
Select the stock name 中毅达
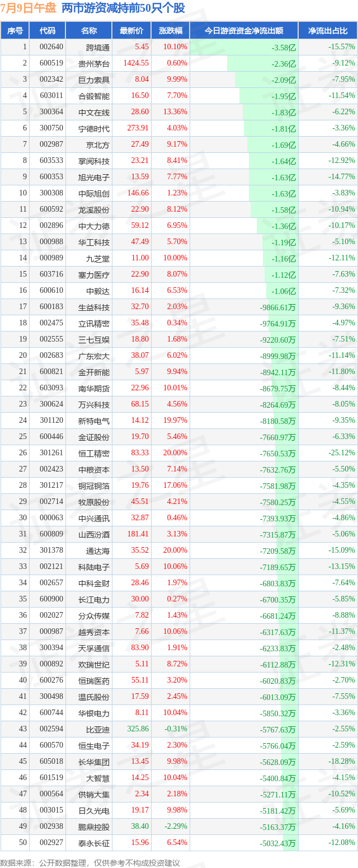tap(98, 291)
